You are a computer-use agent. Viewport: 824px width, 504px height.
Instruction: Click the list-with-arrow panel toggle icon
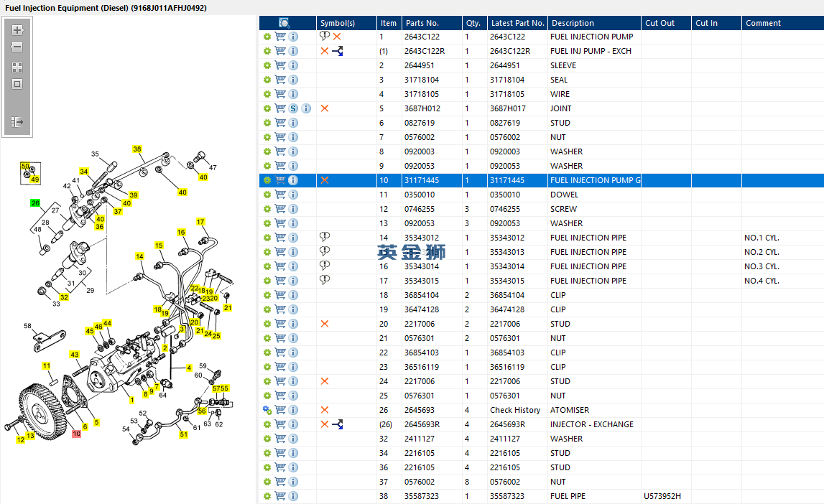click(x=17, y=122)
